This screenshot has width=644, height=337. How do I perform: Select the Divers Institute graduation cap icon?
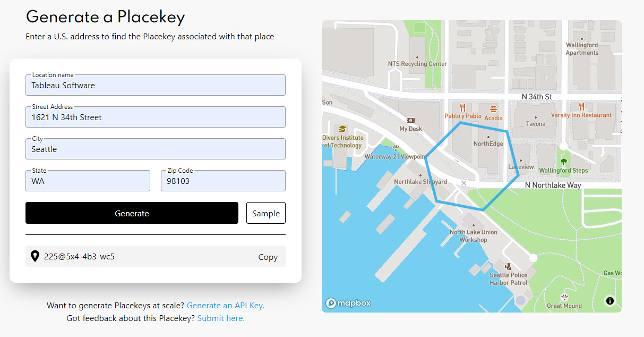point(342,129)
